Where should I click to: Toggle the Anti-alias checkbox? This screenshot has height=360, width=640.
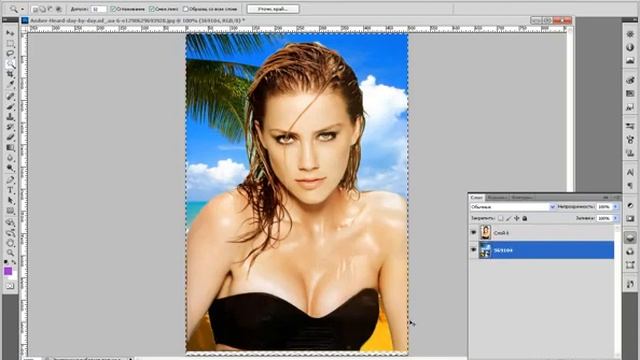[113, 9]
